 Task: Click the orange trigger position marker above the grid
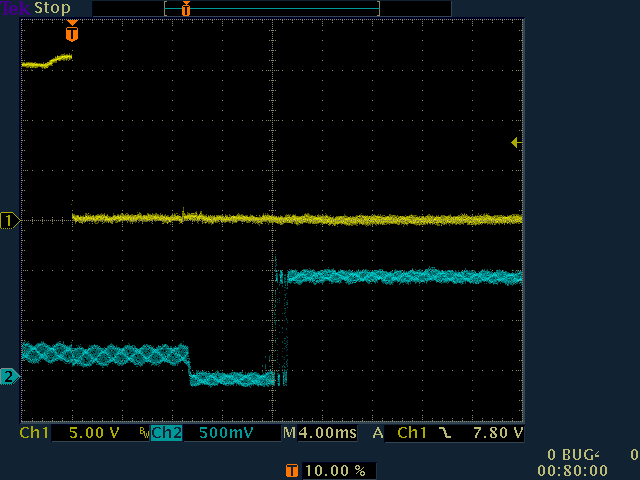(x=71, y=33)
